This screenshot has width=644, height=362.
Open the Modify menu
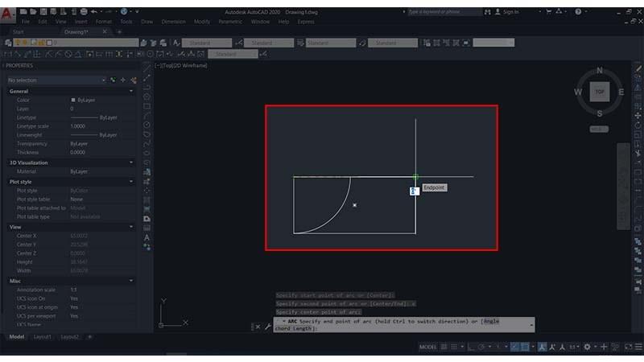202,22
